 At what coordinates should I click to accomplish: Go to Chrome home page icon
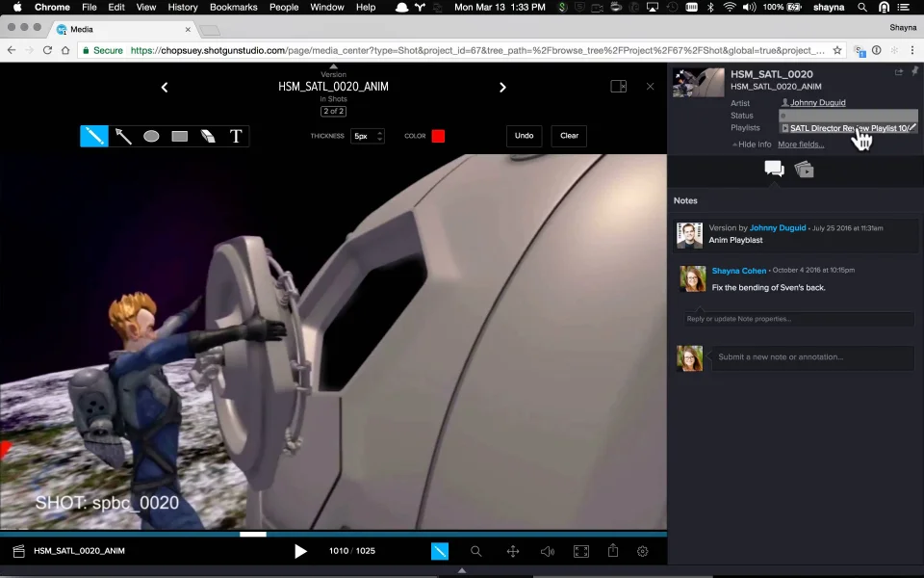click(65, 51)
